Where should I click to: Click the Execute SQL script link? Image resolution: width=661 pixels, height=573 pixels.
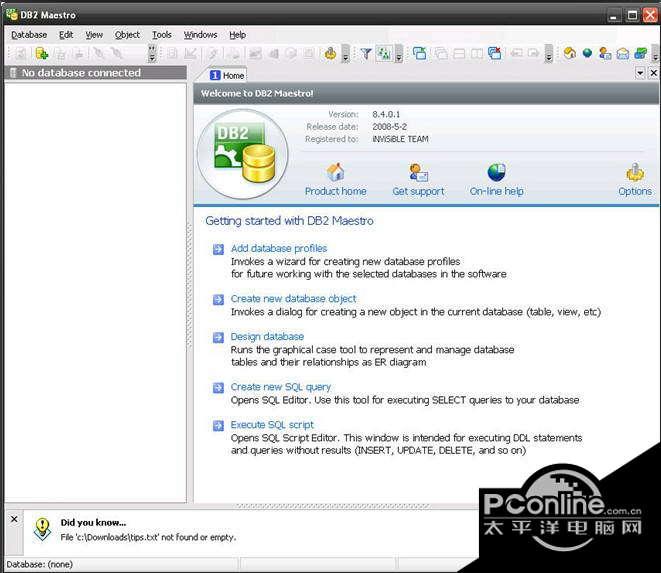[272, 425]
